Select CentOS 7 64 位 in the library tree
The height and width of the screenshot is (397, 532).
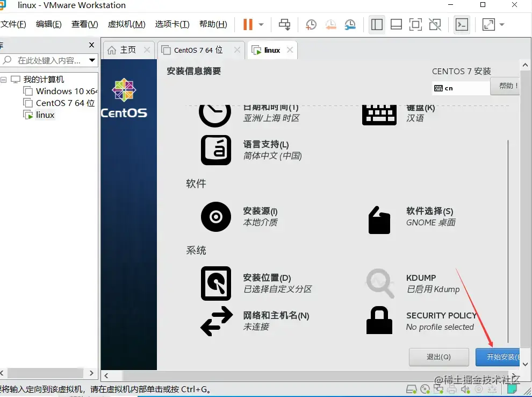65,103
